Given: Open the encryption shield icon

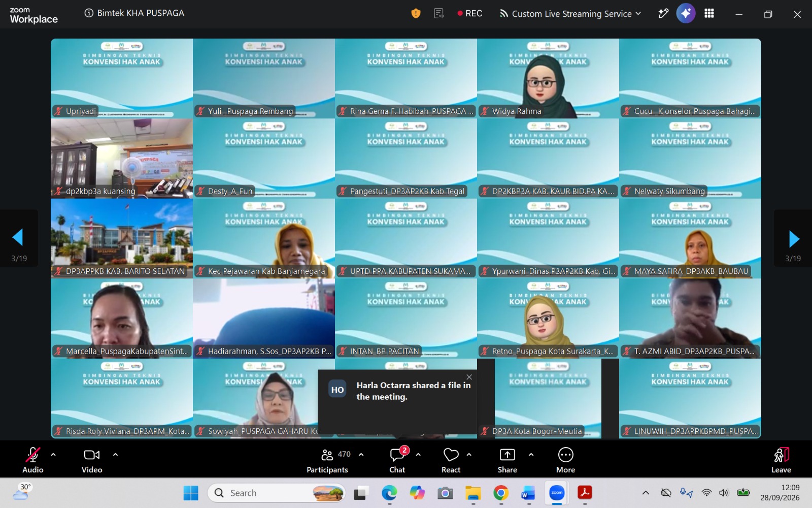Looking at the screenshot, I should coord(416,14).
